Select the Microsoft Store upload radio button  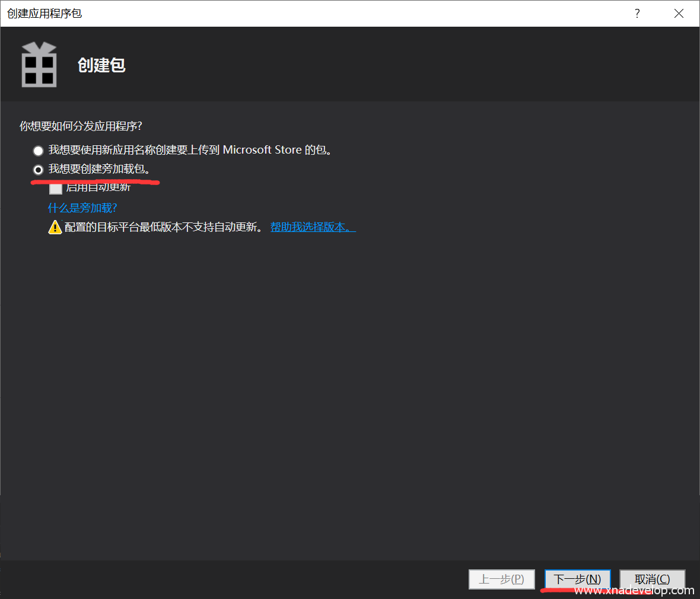[39, 151]
